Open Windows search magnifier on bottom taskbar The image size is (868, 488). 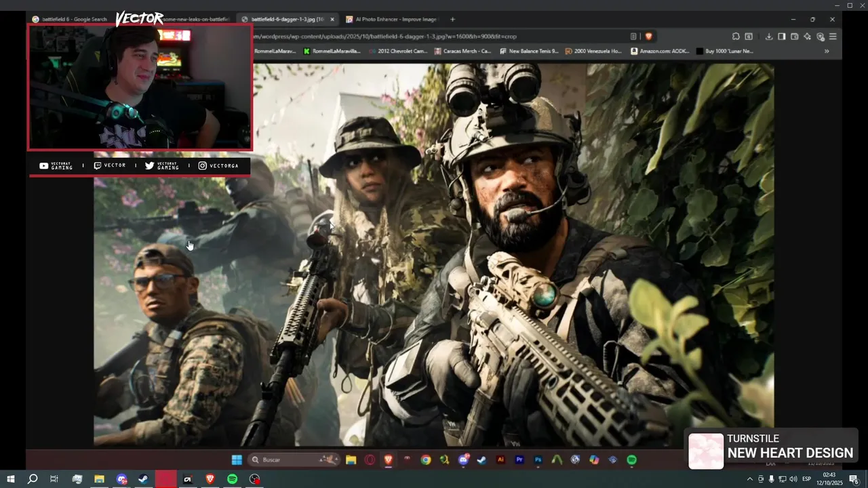click(32, 479)
